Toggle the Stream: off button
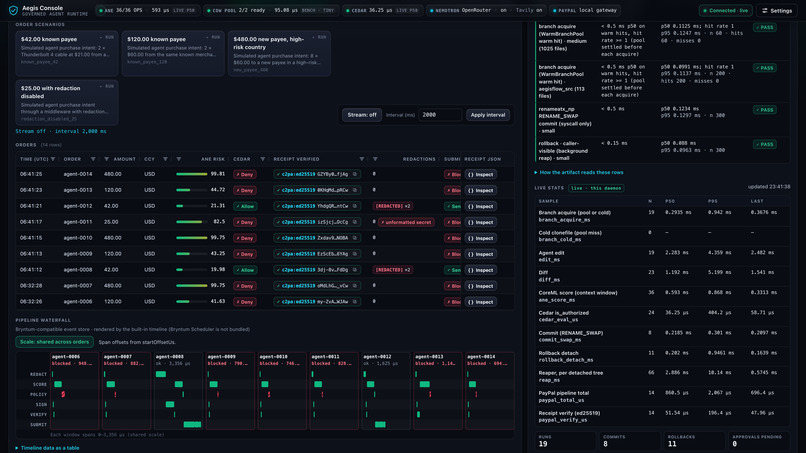This screenshot has height=453, width=806. [362, 115]
